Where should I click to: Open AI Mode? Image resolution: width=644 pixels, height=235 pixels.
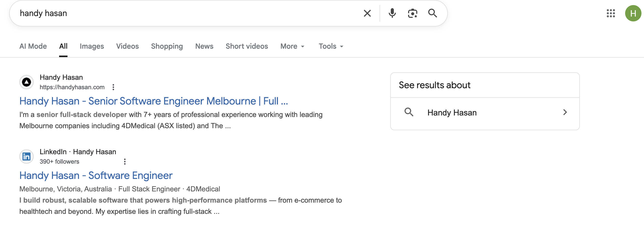pyautogui.click(x=33, y=46)
